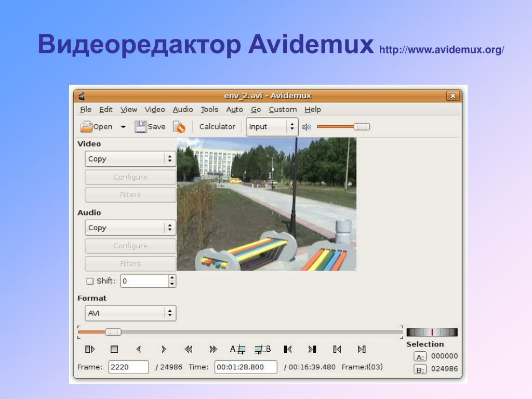Go to next frame
Screen dimensions: 532x399
164,349
